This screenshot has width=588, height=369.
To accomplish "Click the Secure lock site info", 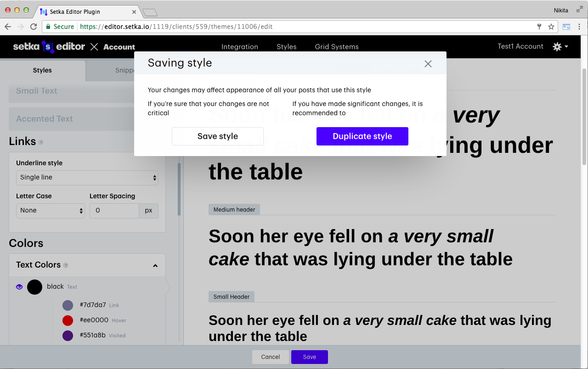I will (60, 27).
